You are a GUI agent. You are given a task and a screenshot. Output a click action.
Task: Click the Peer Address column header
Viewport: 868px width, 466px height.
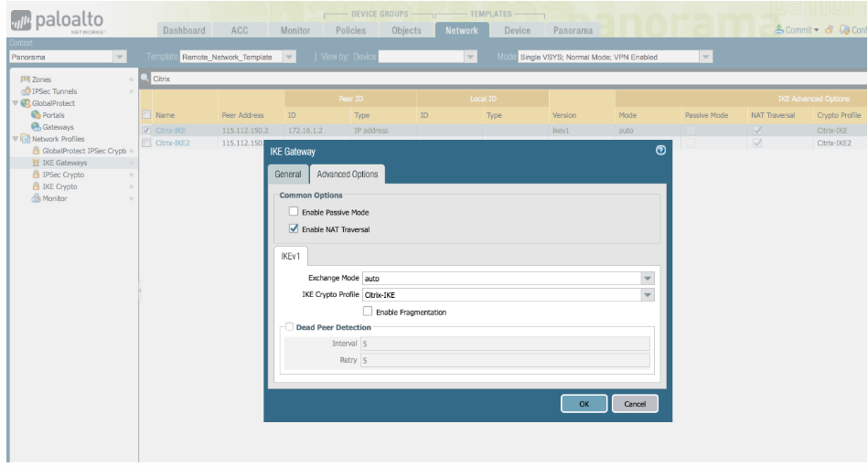(x=242, y=115)
